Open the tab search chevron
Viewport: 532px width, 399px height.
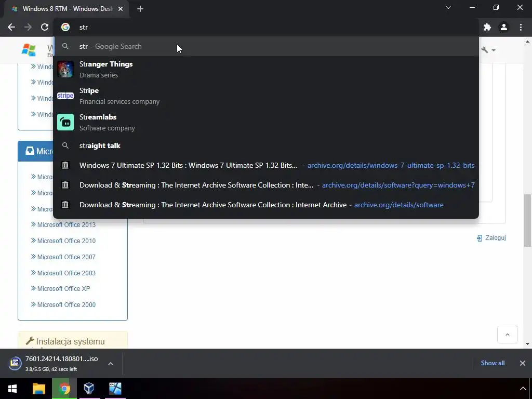(x=448, y=7)
